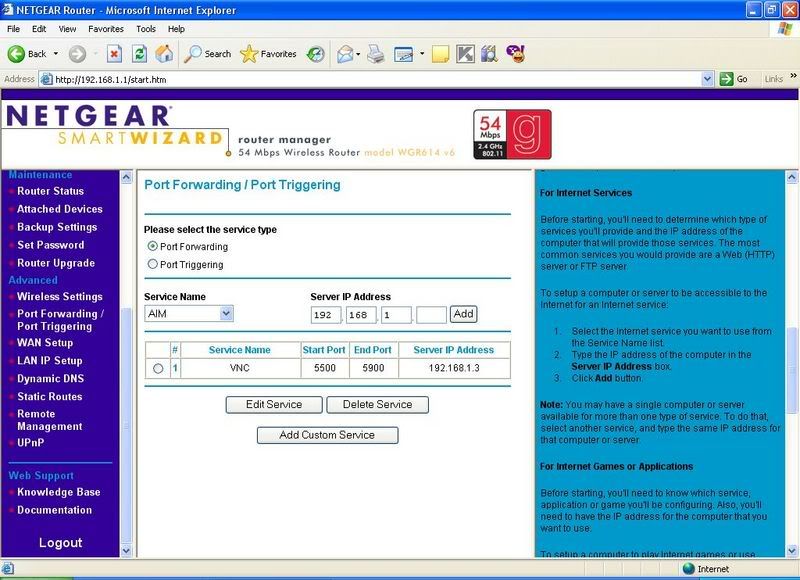Image resolution: width=800 pixels, height=580 pixels.
Task: Open the Favorites menu
Action: click(106, 29)
